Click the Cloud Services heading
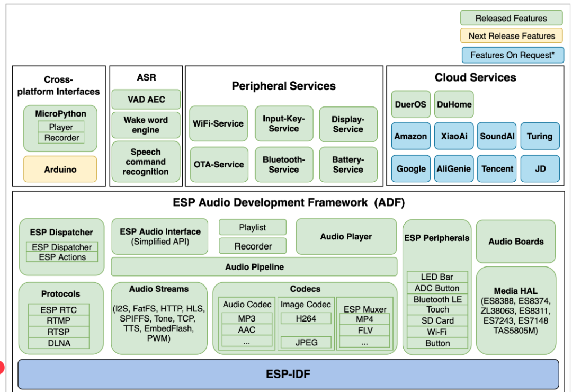 [475, 77]
